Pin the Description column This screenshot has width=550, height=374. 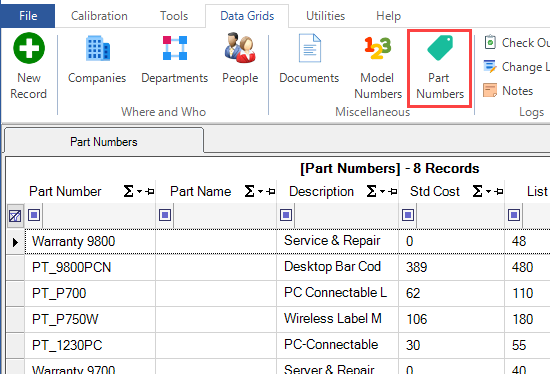pos(393,192)
